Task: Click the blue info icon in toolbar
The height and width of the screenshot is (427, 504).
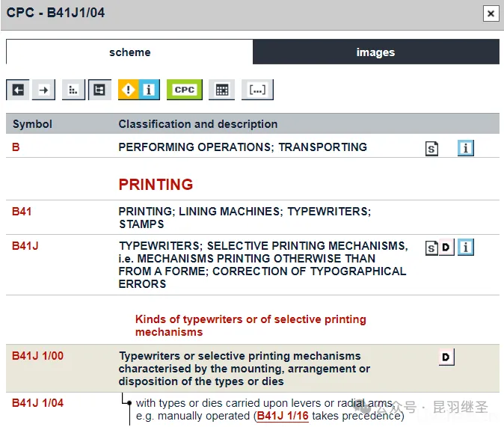Action: 148,90
